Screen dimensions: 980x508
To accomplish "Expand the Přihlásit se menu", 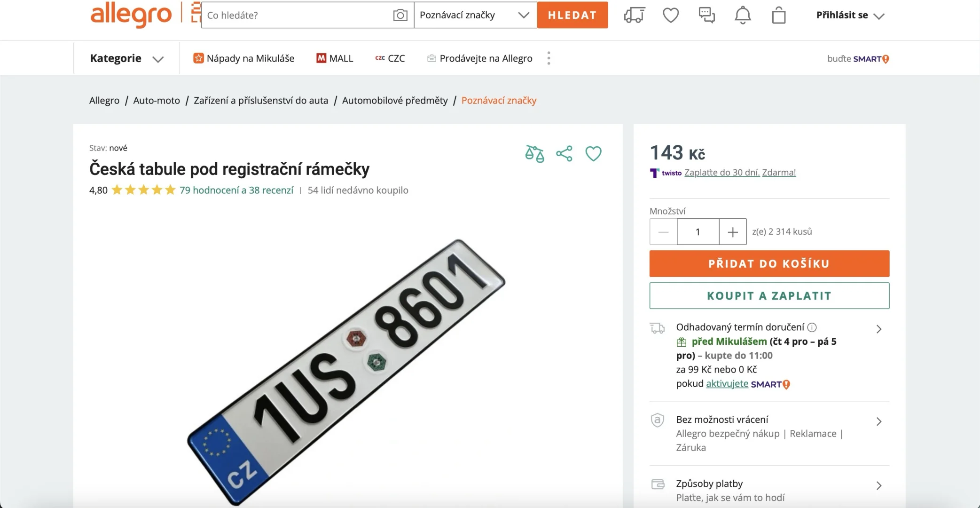I will tap(850, 15).
